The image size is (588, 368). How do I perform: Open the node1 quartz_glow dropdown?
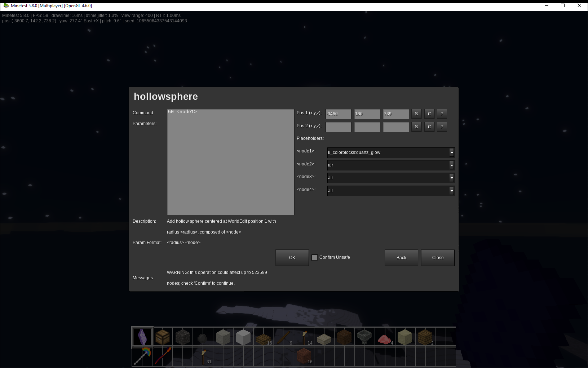[x=451, y=152]
